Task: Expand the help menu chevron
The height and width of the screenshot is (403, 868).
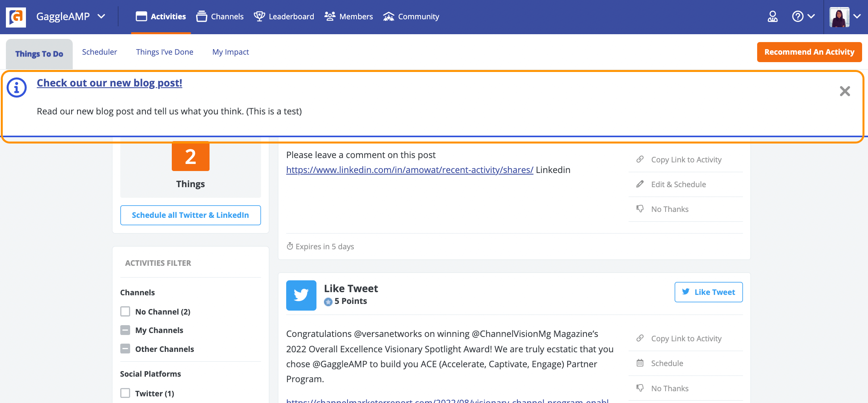Action: coord(811,17)
